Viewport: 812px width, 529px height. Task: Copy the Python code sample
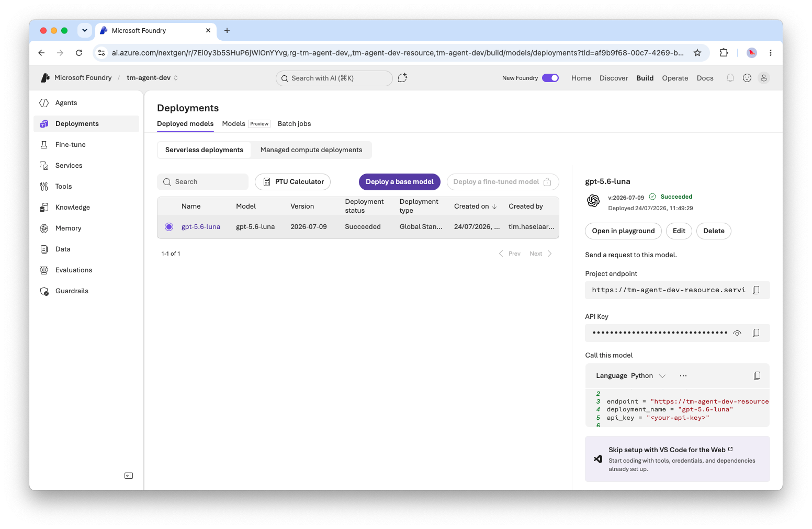[757, 376]
